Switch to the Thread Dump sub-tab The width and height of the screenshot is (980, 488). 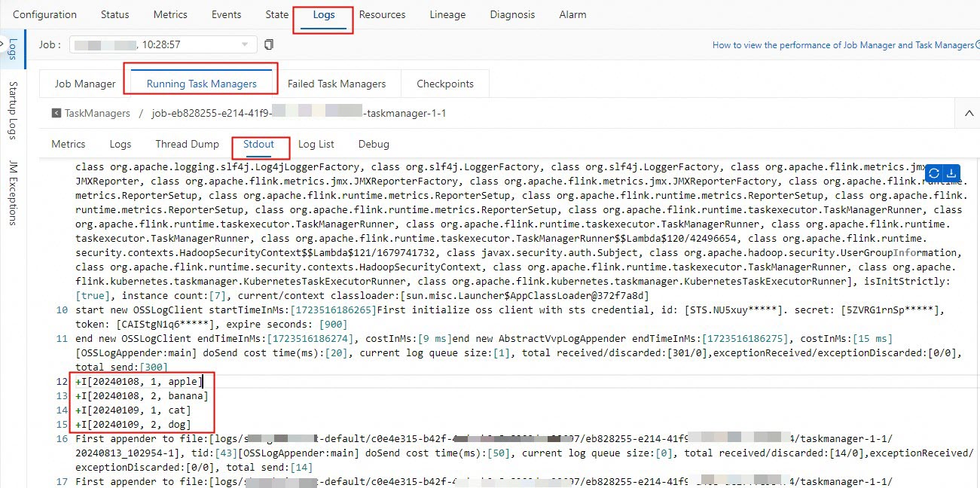point(187,144)
